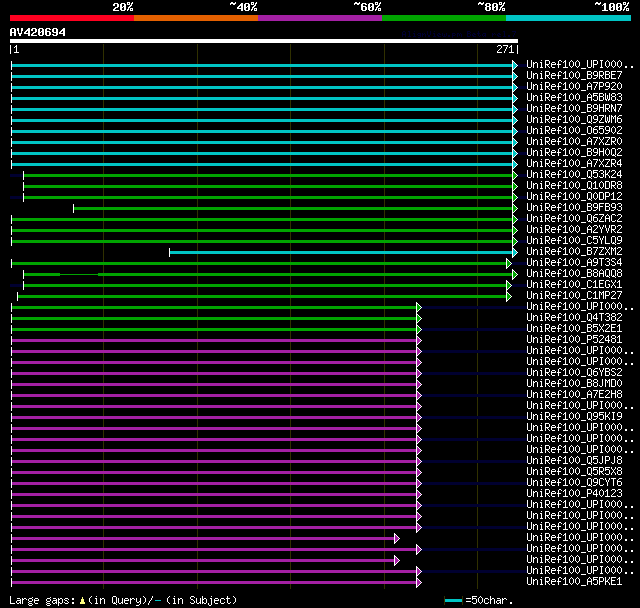The height and width of the screenshot is (608, 640).
Task: Open hit UniRef100_A7P920
Action: coord(574,87)
